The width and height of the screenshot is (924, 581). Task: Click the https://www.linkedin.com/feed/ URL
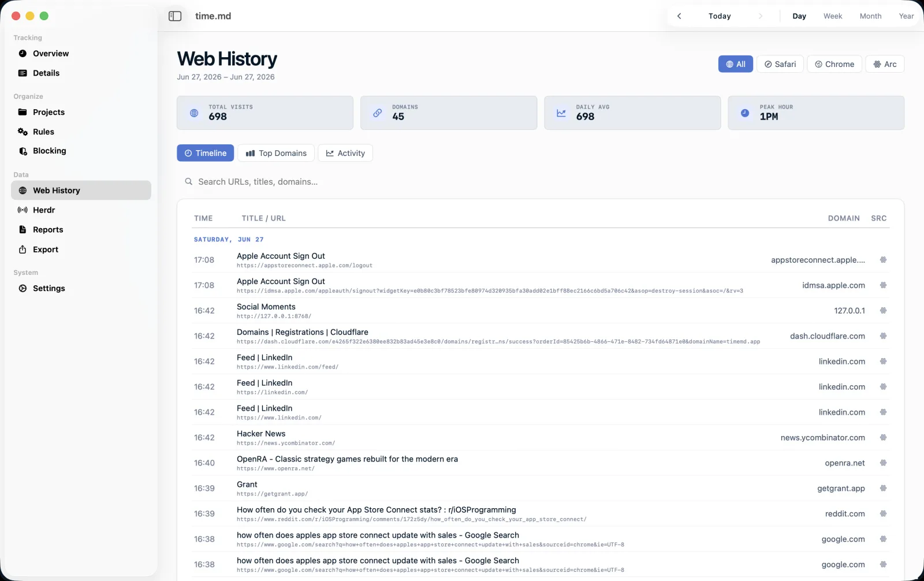coord(288,367)
